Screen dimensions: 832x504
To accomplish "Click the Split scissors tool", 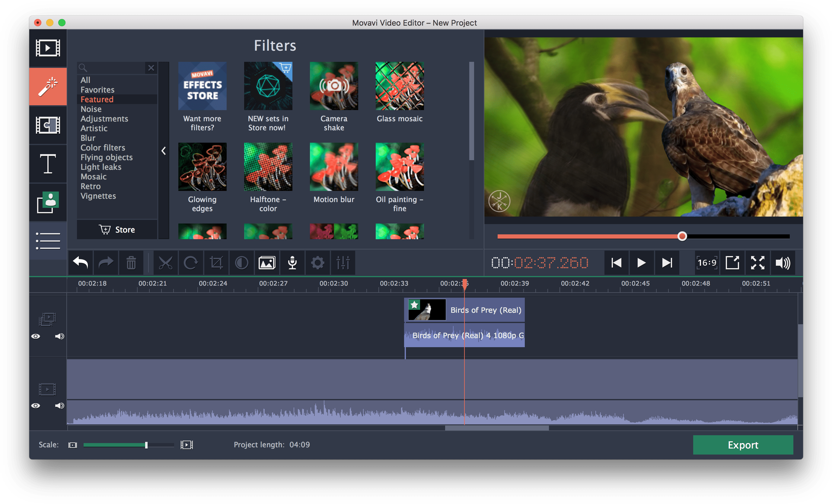I will pyautogui.click(x=165, y=263).
